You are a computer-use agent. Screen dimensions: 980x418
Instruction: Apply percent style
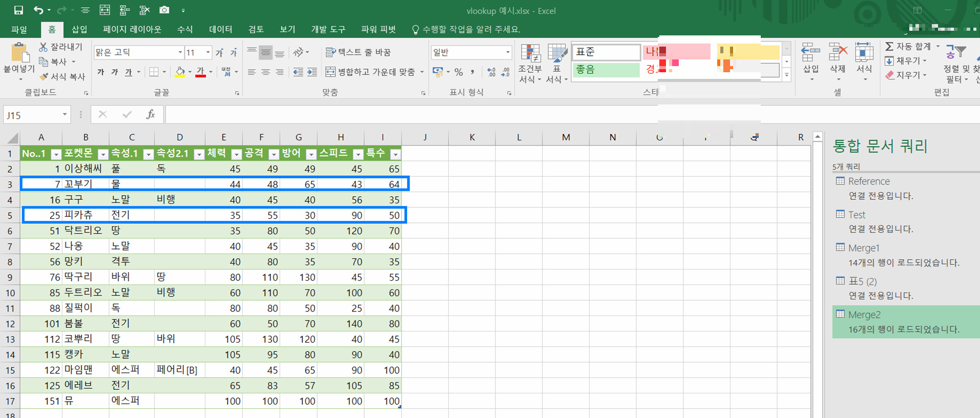[458, 72]
